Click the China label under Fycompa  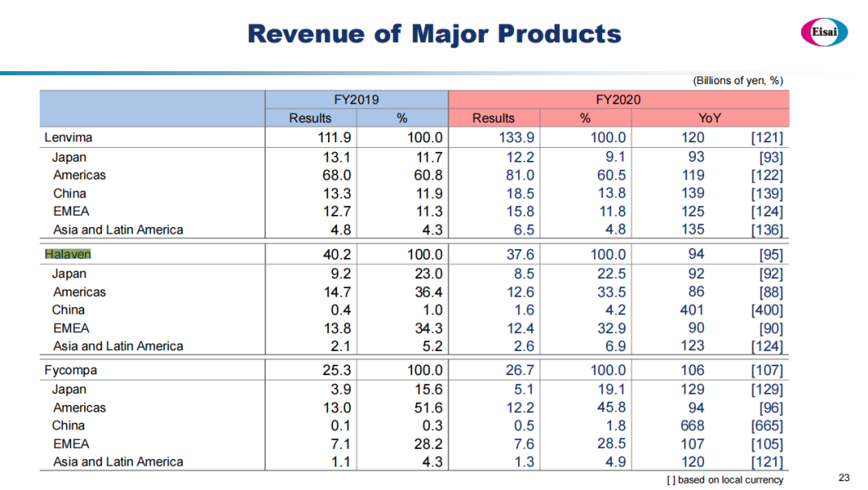(68, 426)
